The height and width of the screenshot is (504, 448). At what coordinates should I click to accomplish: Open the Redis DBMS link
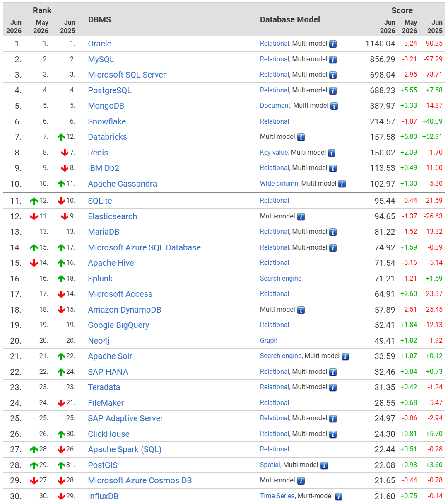(98, 153)
